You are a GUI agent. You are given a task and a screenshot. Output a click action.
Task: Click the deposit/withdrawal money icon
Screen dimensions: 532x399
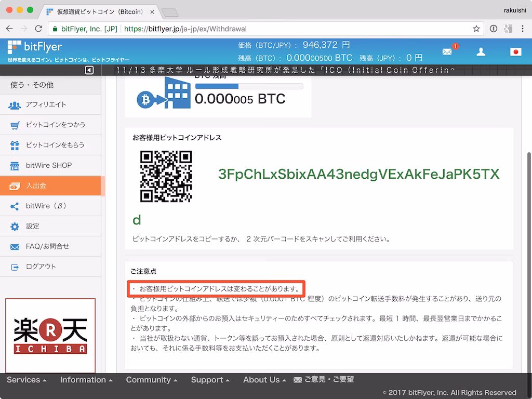15,187
